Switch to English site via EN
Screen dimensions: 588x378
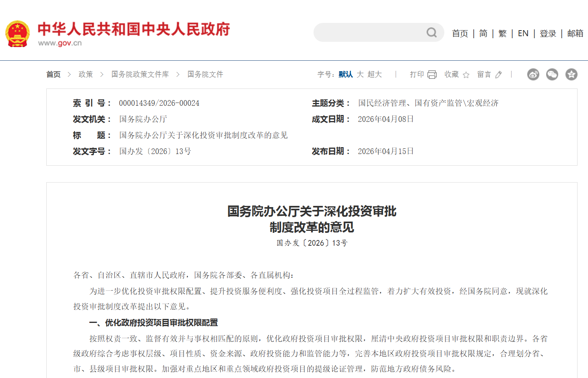point(523,33)
